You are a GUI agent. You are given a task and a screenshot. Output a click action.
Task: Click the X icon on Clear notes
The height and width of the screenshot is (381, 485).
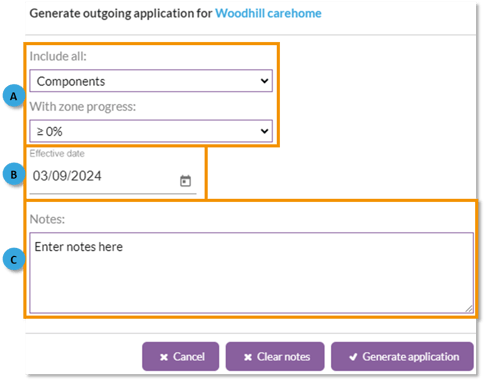pos(248,357)
